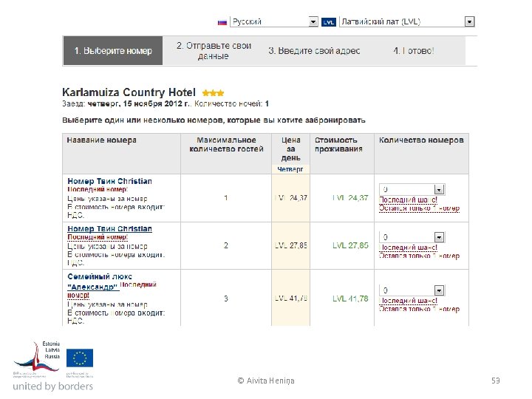This screenshot has width=532, height=399.
Task: Open Номер Твин Christian link for 2 guests
Action: click(109, 229)
